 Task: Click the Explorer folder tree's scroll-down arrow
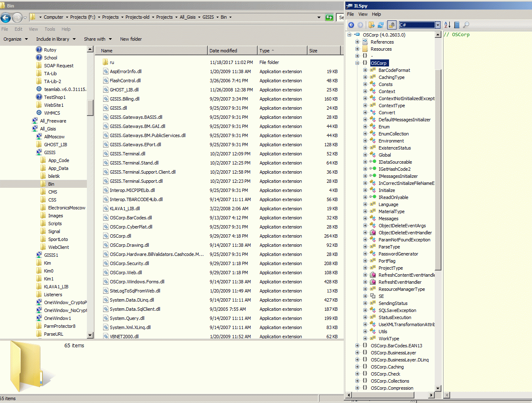pos(90,335)
